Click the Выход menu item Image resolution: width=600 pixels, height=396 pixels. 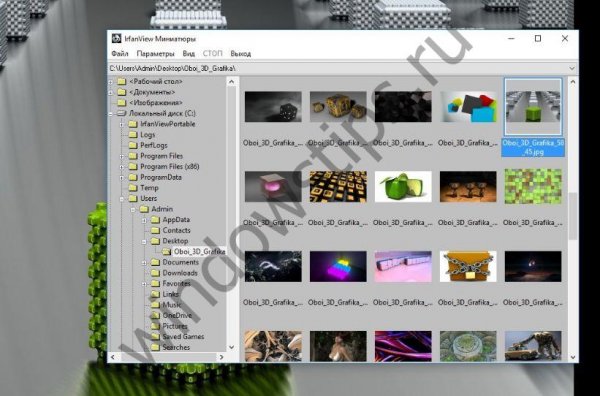[240, 54]
